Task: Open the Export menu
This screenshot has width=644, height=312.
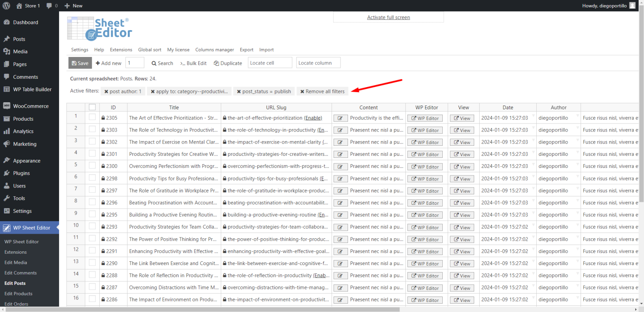Action: pyautogui.click(x=247, y=50)
